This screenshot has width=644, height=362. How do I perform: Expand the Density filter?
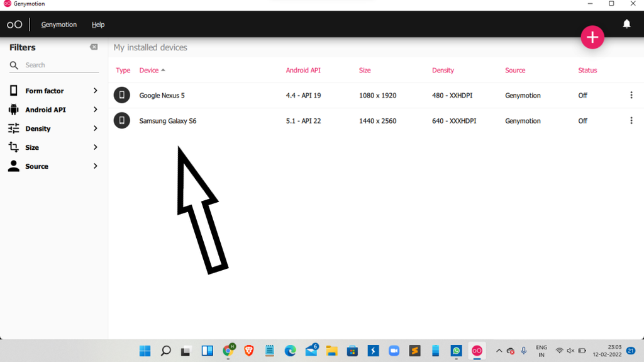96,128
